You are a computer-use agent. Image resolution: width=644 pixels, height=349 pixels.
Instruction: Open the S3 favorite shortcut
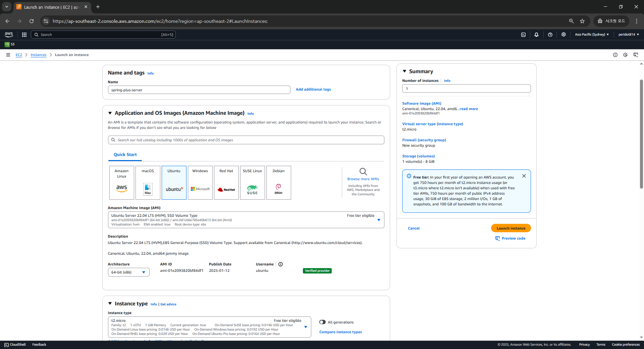(x=10, y=44)
